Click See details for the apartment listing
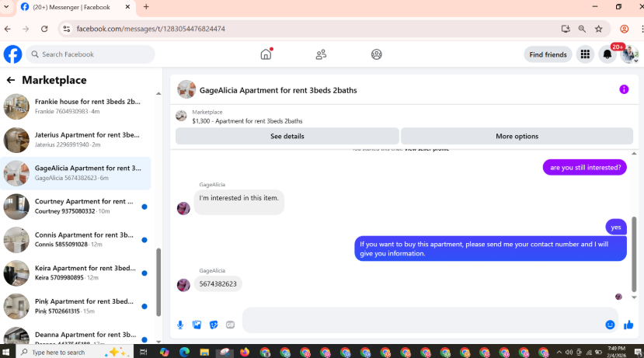Viewport: 644px width, 358px height. click(x=287, y=137)
